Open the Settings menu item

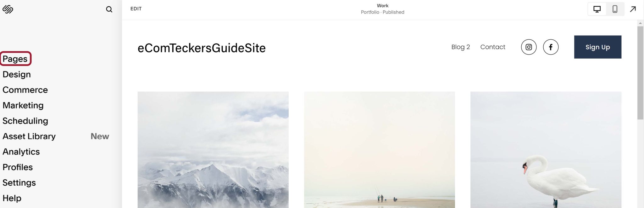[x=19, y=182]
